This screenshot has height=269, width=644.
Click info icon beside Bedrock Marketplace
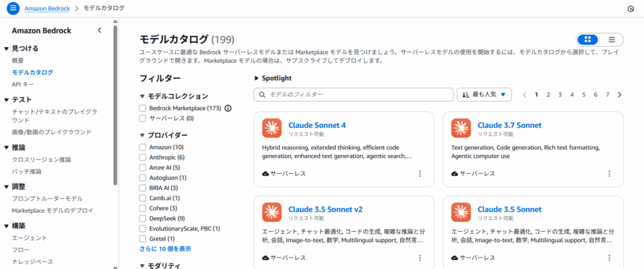click(x=228, y=108)
